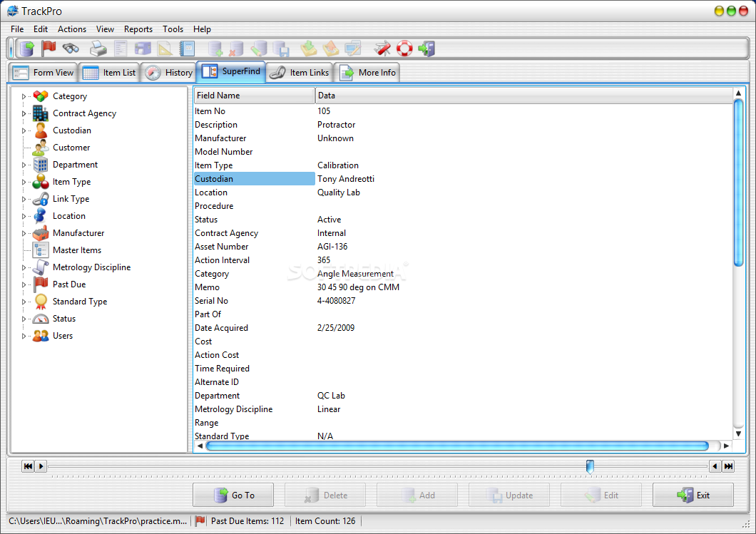
Task: Click the record navigation slider thumb
Action: pyautogui.click(x=590, y=466)
